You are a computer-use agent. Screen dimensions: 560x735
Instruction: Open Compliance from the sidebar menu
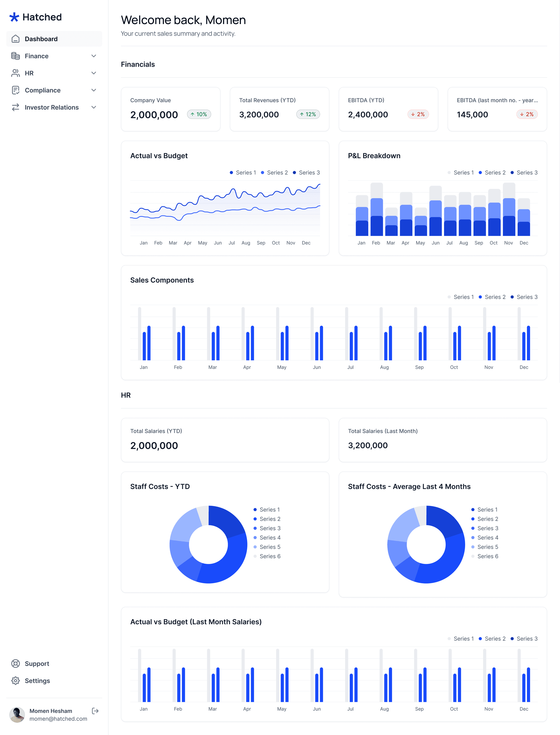point(43,90)
